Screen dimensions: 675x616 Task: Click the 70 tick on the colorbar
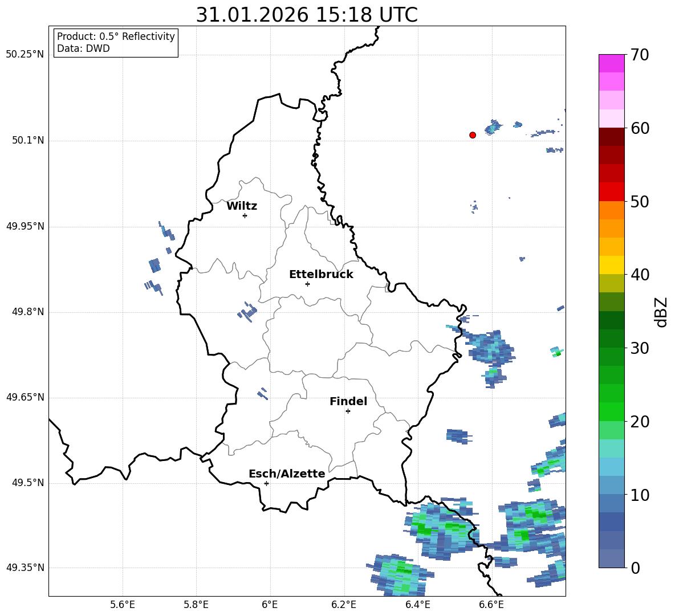click(x=639, y=55)
